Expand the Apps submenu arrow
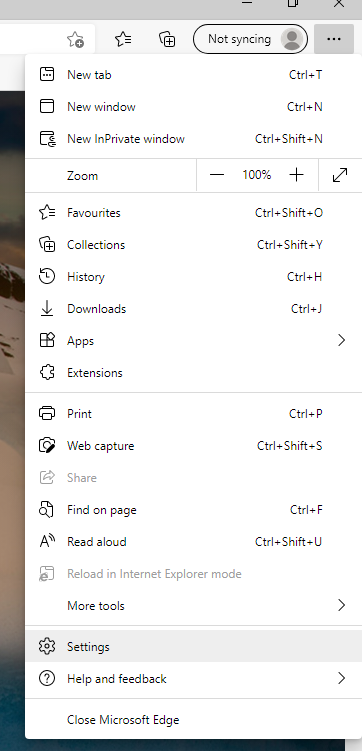This screenshot has height=751, width=362. [341, 341]
